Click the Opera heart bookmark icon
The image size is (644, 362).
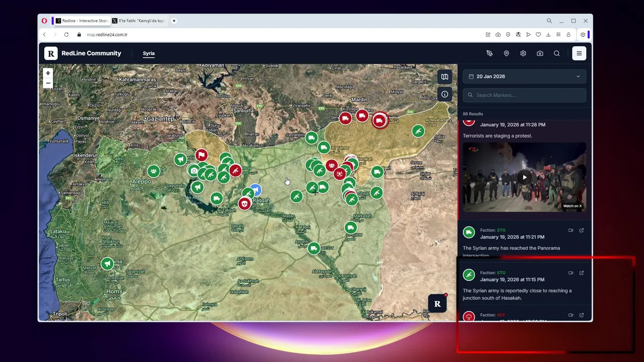pos(538,35)
